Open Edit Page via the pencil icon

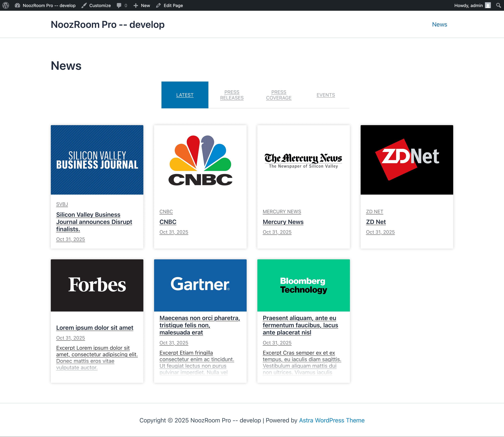pos(159,5)
